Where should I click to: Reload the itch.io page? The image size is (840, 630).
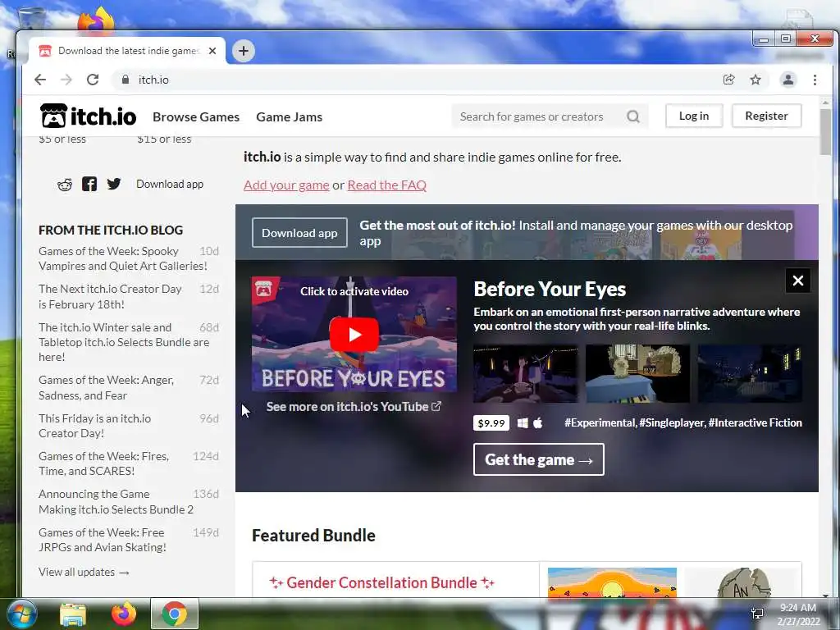point(93,80)
